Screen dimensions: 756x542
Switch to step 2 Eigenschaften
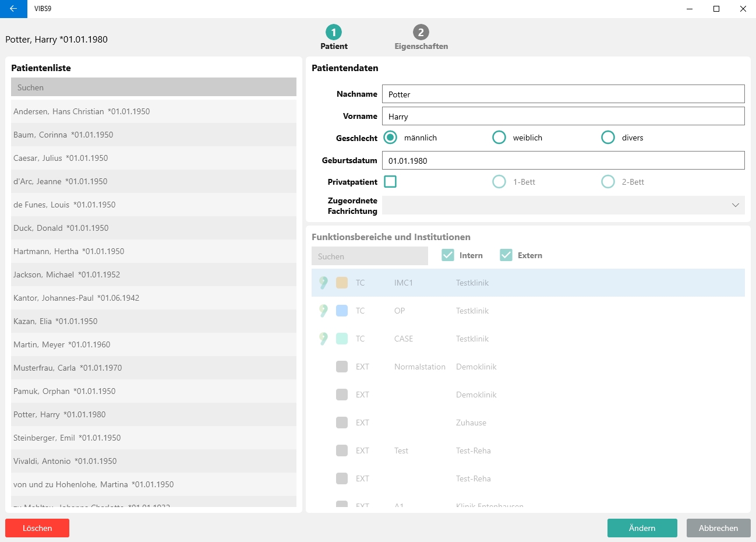[x=421, y=37]
